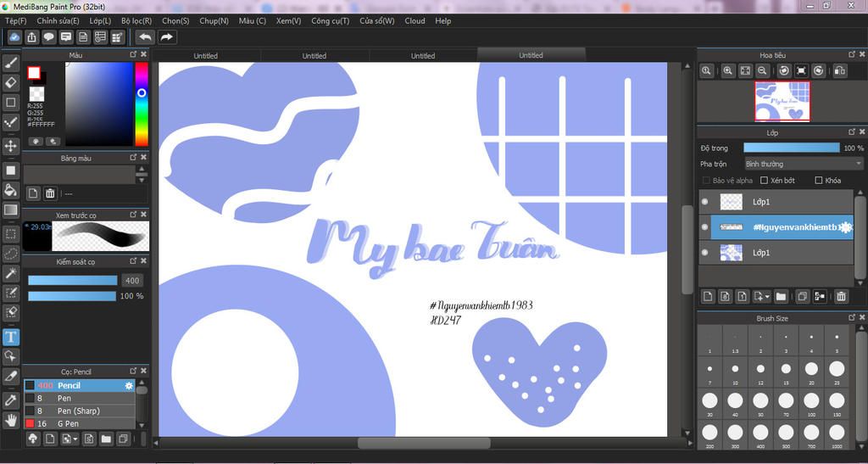Screen dimensions: 868x464
Task: Pop out the Kiểm soát cọ panel
Action: (133, 260)
